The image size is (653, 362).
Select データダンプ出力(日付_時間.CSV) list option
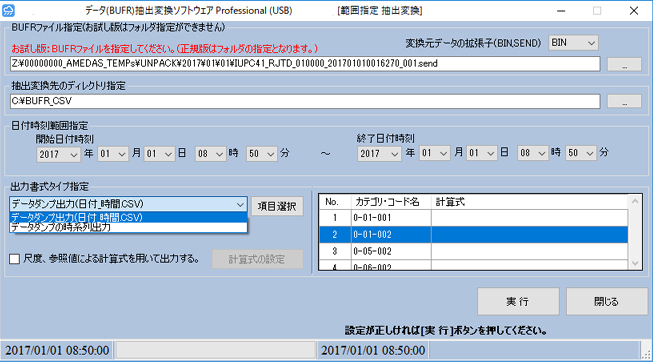point(128,217)
